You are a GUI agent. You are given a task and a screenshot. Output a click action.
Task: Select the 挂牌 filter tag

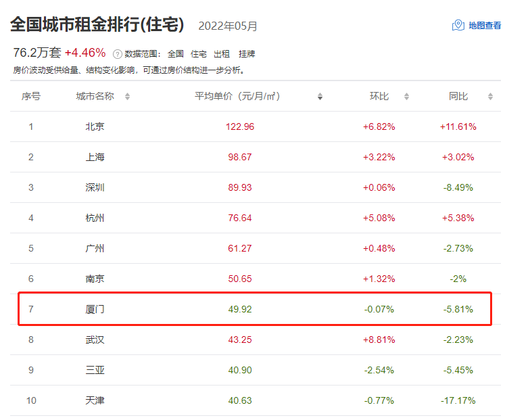247,54
